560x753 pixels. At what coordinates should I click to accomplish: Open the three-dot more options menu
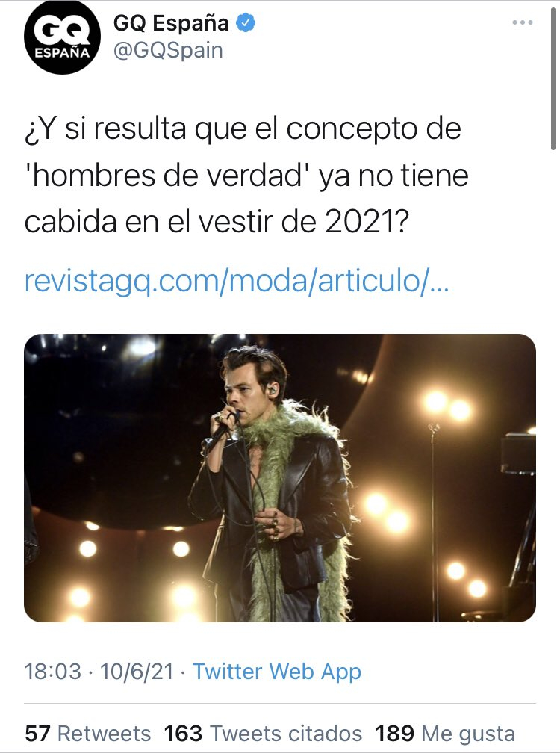(523, 22)
